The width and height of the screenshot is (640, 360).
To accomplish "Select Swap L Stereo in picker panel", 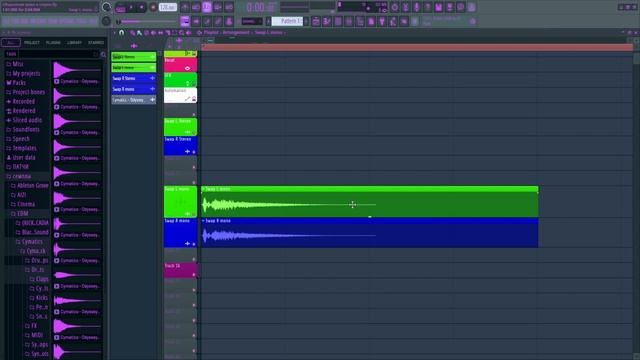I will click(x=133, y=57).
